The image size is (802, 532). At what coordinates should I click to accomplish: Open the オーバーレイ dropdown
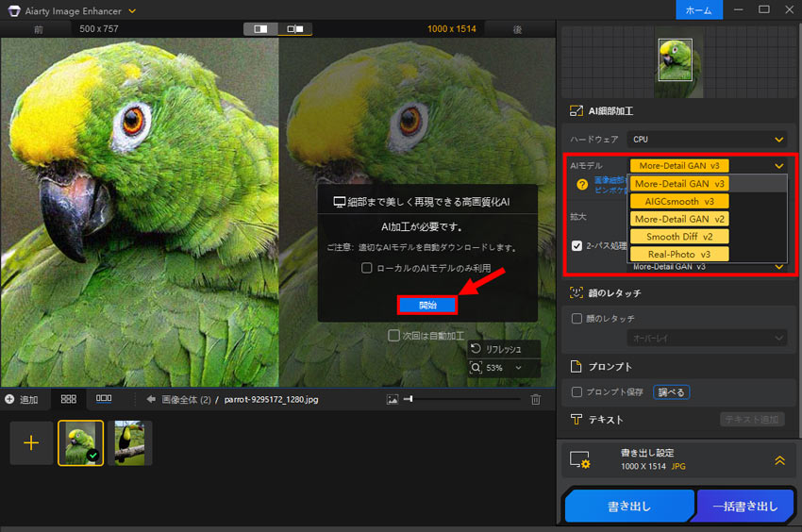pyautogui.click(x=708, y=338)
